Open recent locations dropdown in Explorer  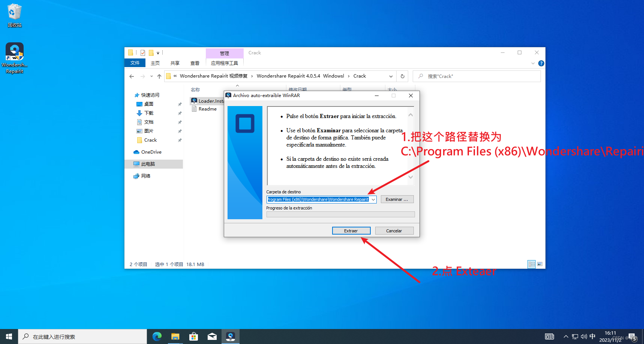[151, 76]
